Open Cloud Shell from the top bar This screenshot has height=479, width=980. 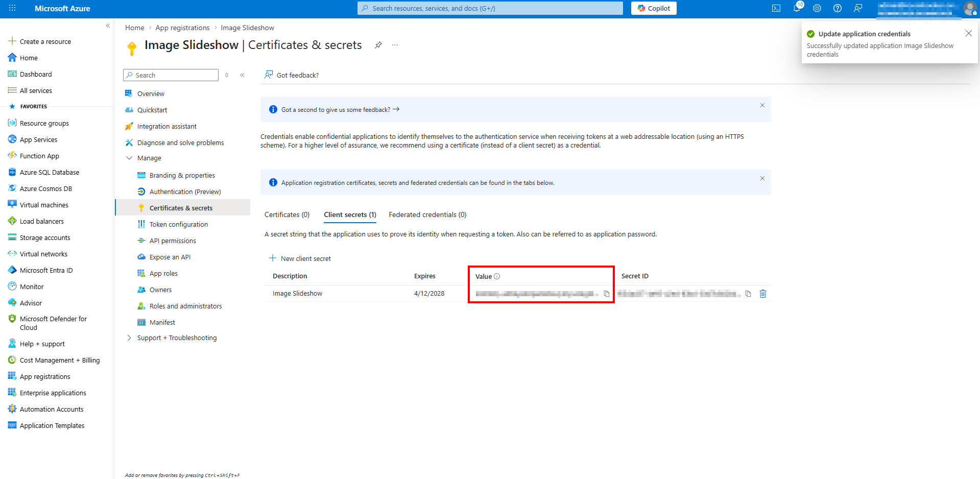pyautogui.click(x=776, y=8)
